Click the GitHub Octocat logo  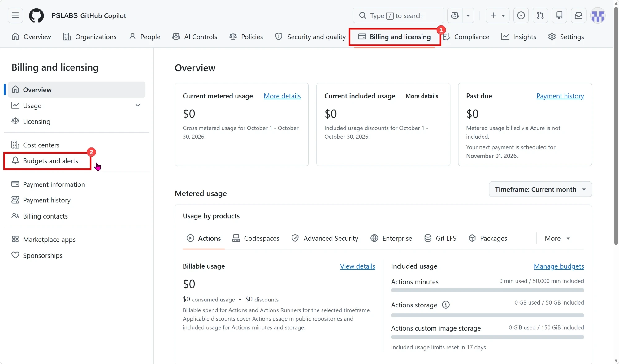click(x=36, y=15)
